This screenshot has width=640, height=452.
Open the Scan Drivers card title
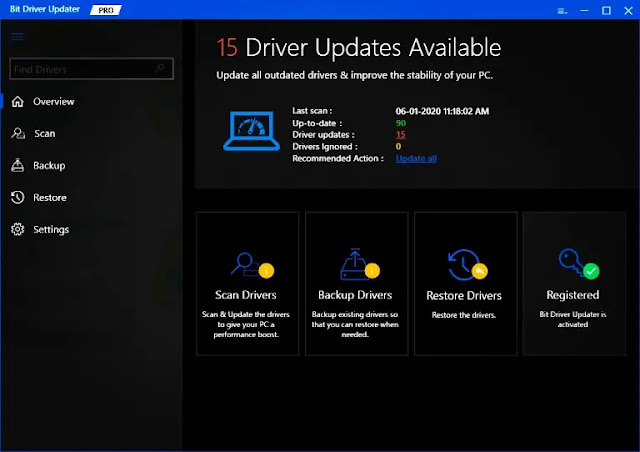pos(246,295)
